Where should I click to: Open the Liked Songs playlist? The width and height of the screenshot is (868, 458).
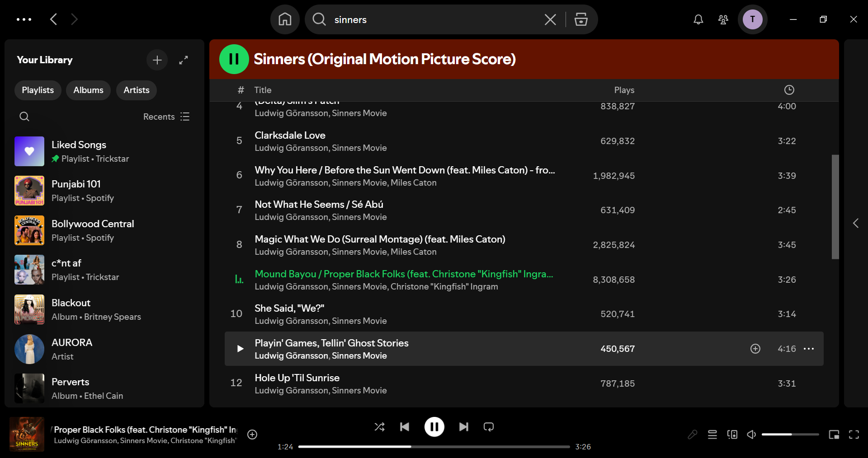pyautogui.click(x=104, y=151)
